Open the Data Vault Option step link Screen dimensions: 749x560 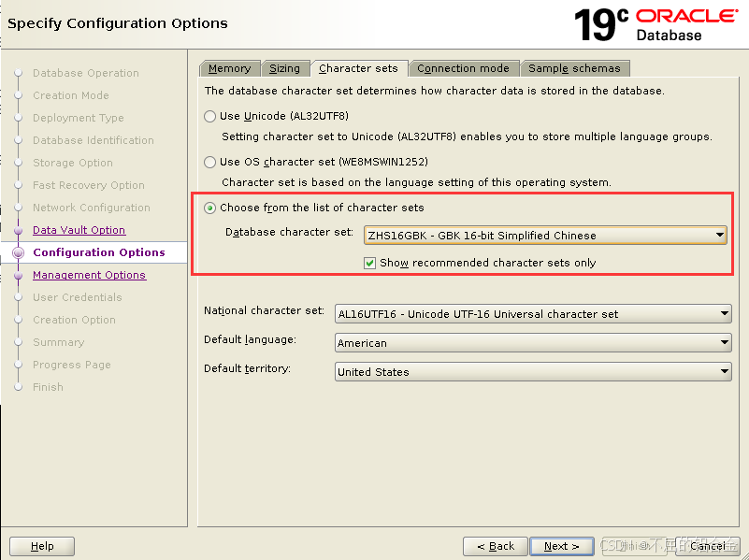tap(79, 230)
